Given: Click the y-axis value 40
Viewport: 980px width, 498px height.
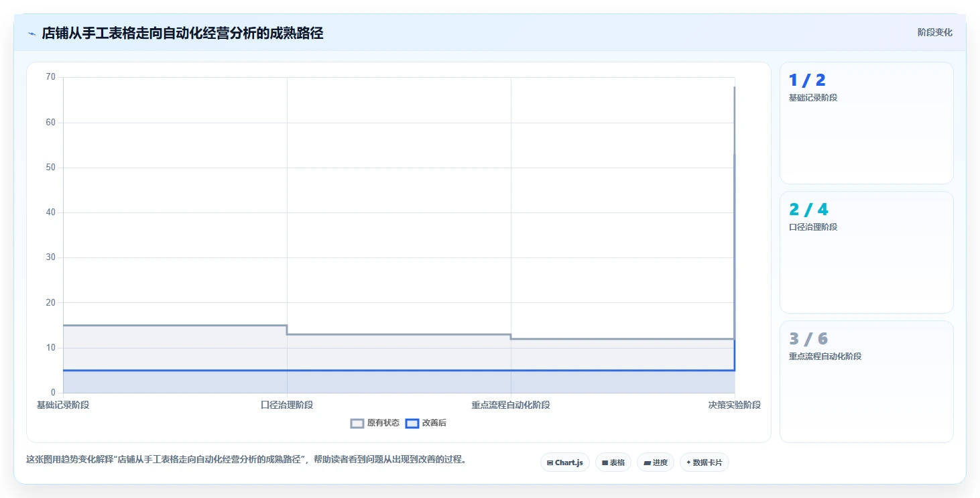Looking at the screenshot, I should pyautogui.click(x=51, y=212).
